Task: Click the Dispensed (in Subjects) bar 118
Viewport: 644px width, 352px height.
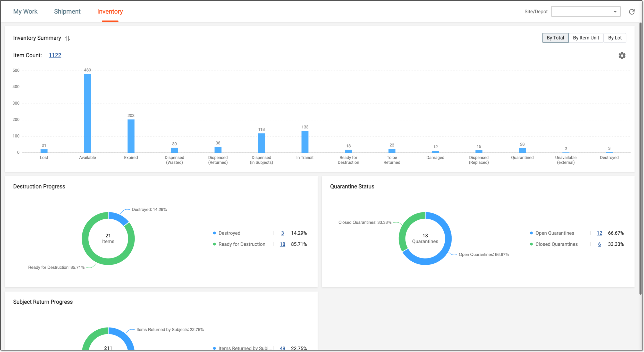Action: tap(261, 143)
